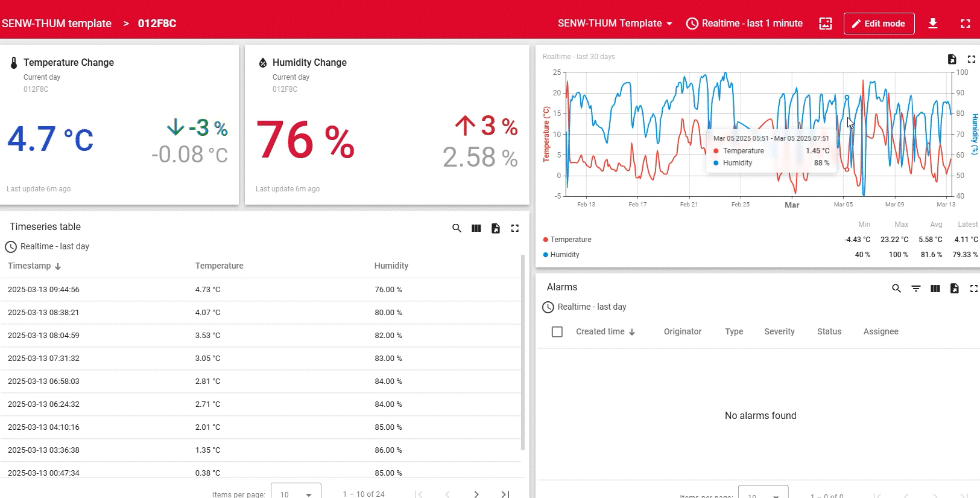Go to last page of Timeseries table

505,494
